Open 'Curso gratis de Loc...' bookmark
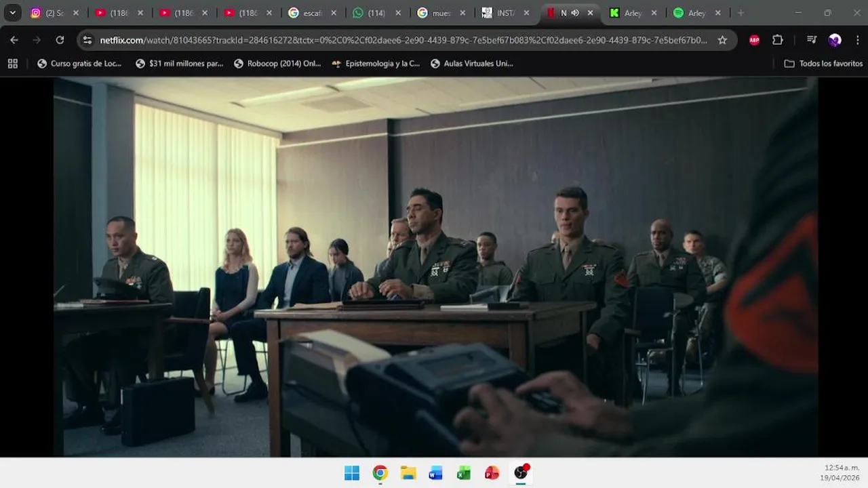This screenshot has width=868, height=488. tap(79, 64)
